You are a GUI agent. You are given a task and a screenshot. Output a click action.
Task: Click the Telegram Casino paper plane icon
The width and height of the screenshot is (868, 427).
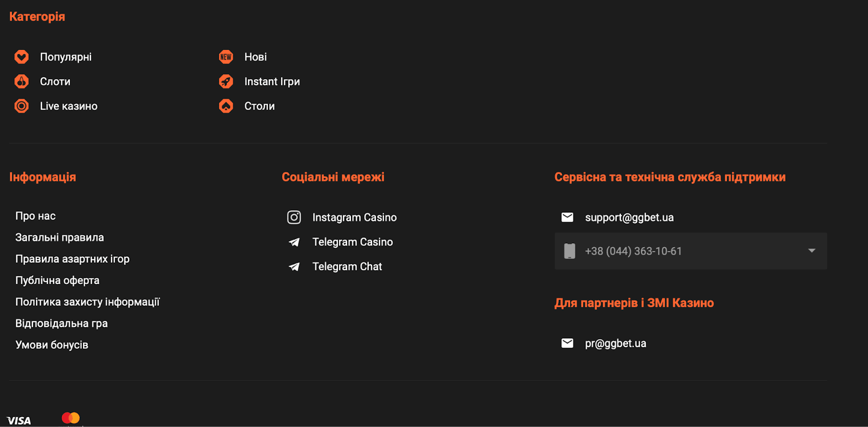pos(294,242)
